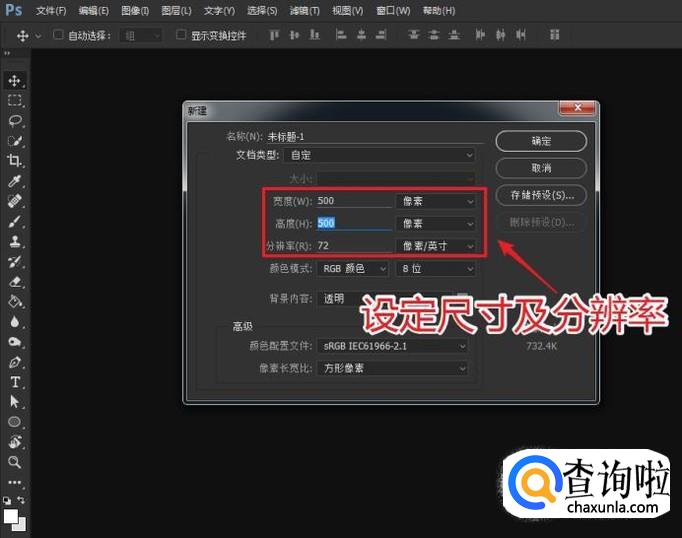Select the Hand tool

pos(14,441)
